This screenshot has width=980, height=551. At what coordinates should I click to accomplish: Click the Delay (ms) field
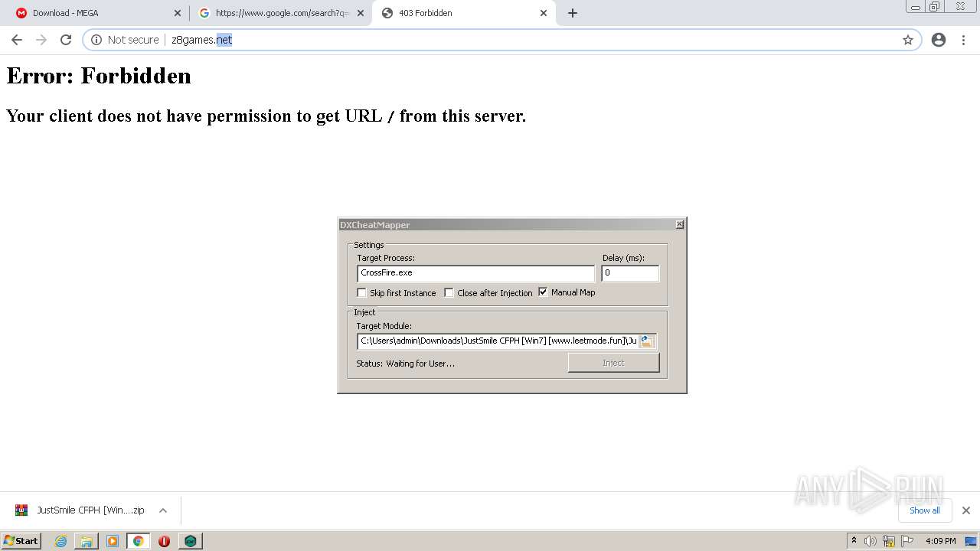click(630, 273)
